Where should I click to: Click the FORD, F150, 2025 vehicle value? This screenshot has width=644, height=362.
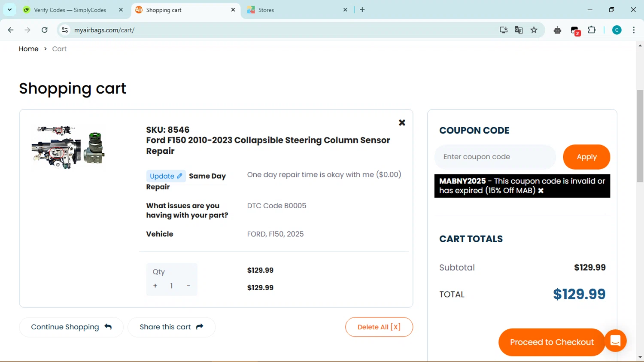(275, 234)
